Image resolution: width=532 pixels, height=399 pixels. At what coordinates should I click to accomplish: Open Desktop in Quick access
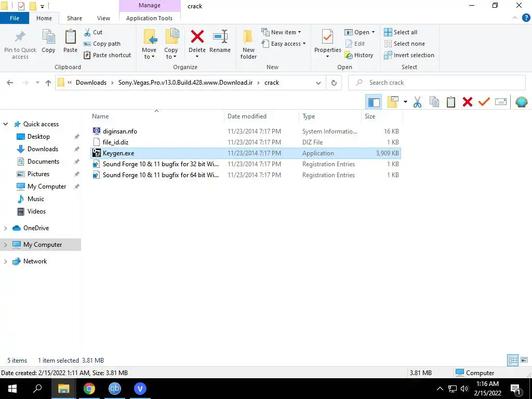click(x=38, y=137)
